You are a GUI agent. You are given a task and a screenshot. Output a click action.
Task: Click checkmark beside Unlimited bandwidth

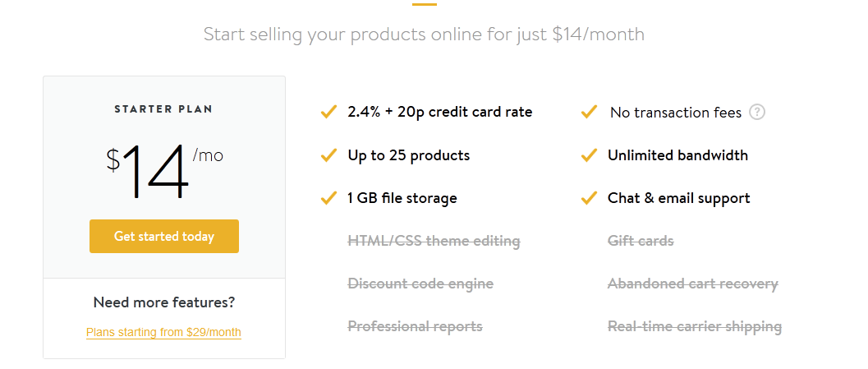(589, 155)
